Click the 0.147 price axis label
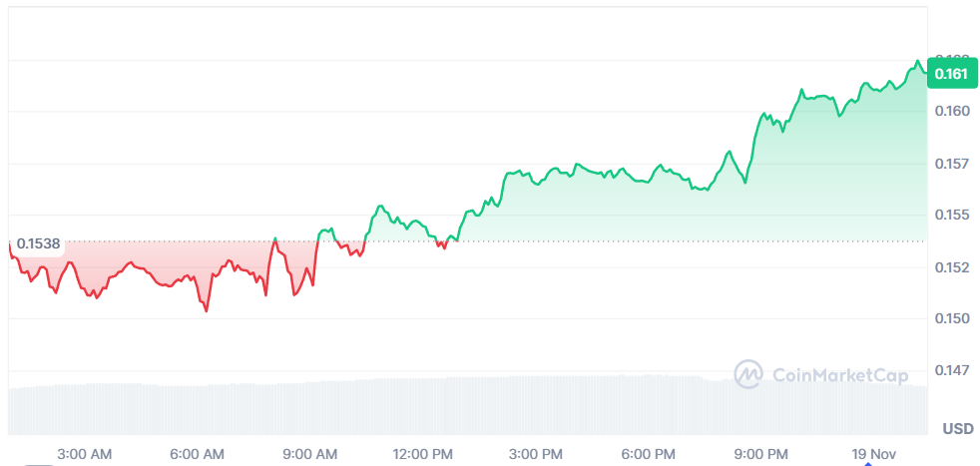Image resolution: width=980 pixels, height=466 pixels. coord(951,370)
